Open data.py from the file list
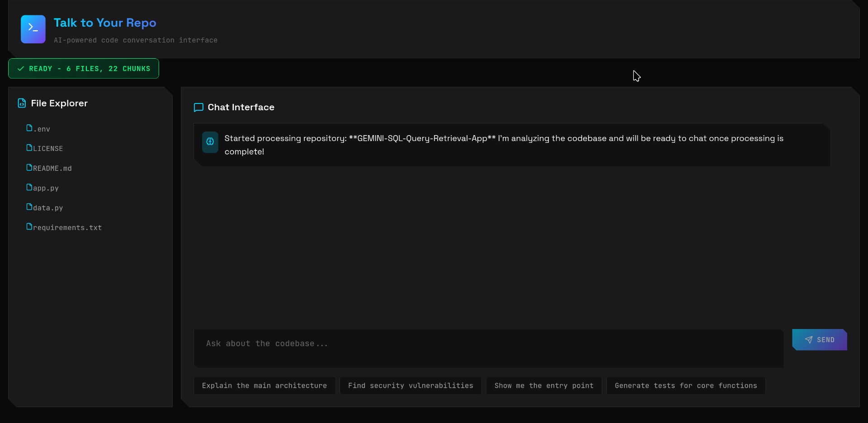The width and height of the screenshot is (868, 423). [47, 208]
